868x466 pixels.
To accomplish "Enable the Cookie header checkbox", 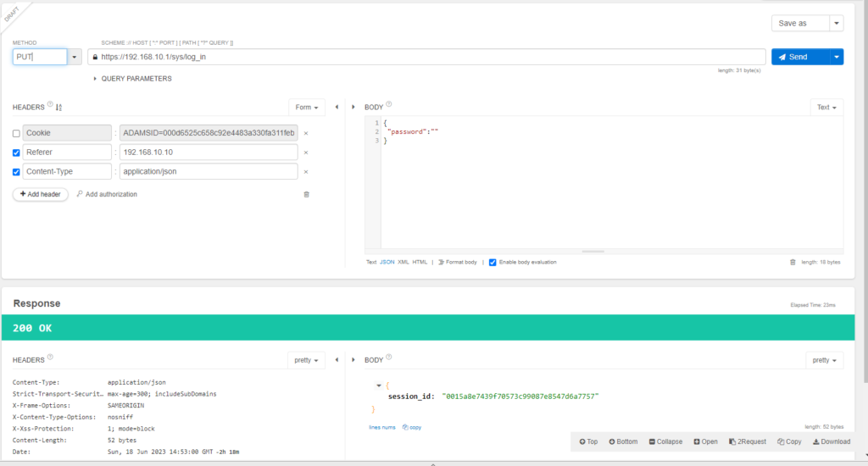I will (x=16, y=133).
